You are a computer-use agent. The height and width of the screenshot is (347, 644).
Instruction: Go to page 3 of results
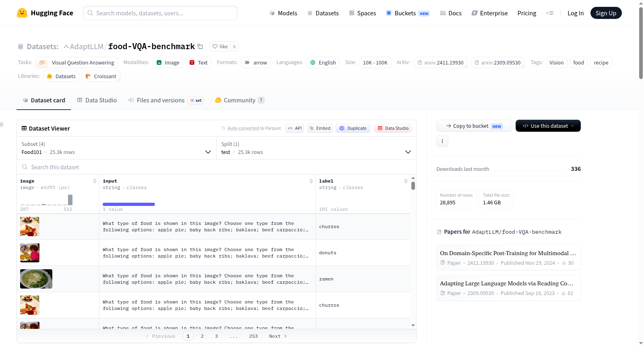(216, 336)
